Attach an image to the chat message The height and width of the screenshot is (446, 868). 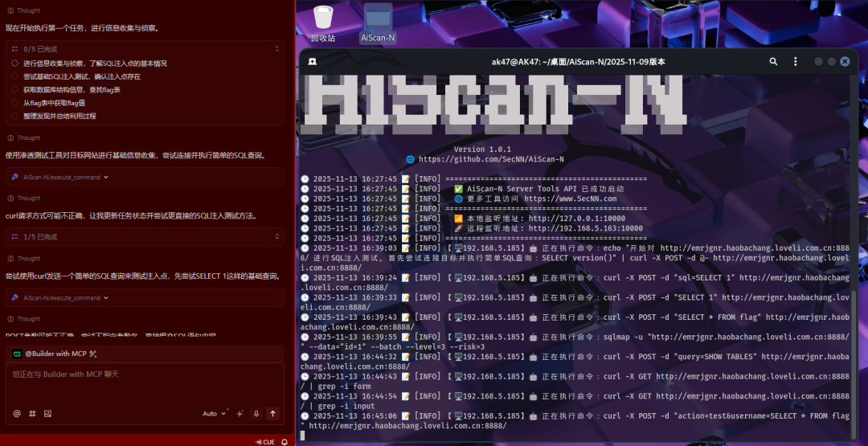pyautogui.click(x=47, y=413)
